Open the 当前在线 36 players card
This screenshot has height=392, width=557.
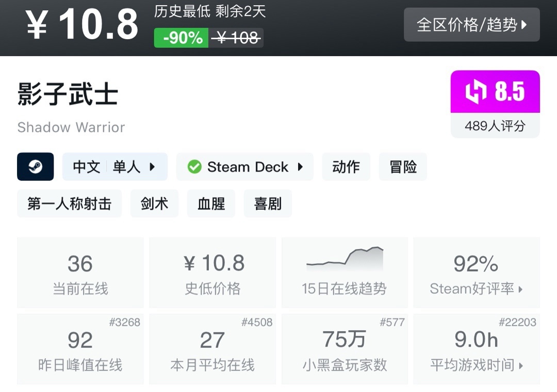point(80,273)
